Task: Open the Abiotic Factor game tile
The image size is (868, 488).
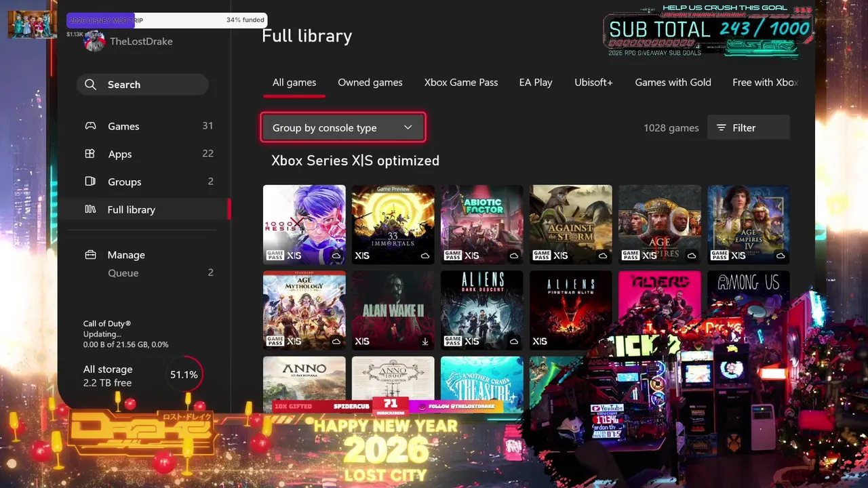Action: click(x=482, y=224)
